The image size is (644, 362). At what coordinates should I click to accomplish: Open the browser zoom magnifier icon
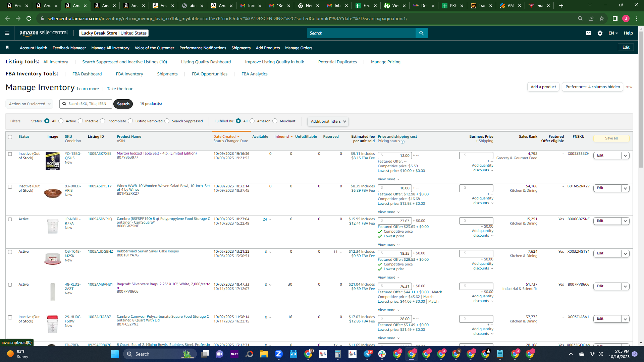[x=580, y=18]
